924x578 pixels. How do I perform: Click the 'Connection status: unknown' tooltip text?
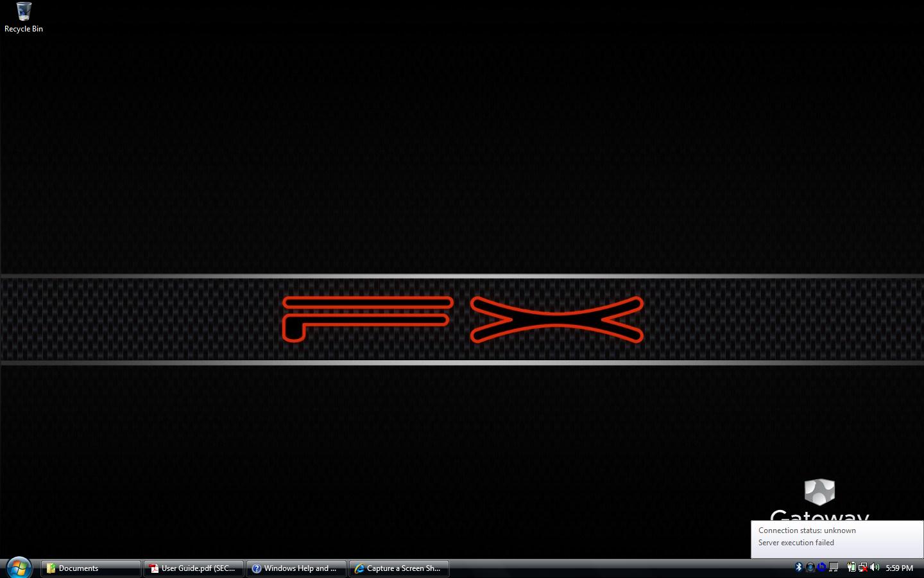807,530
